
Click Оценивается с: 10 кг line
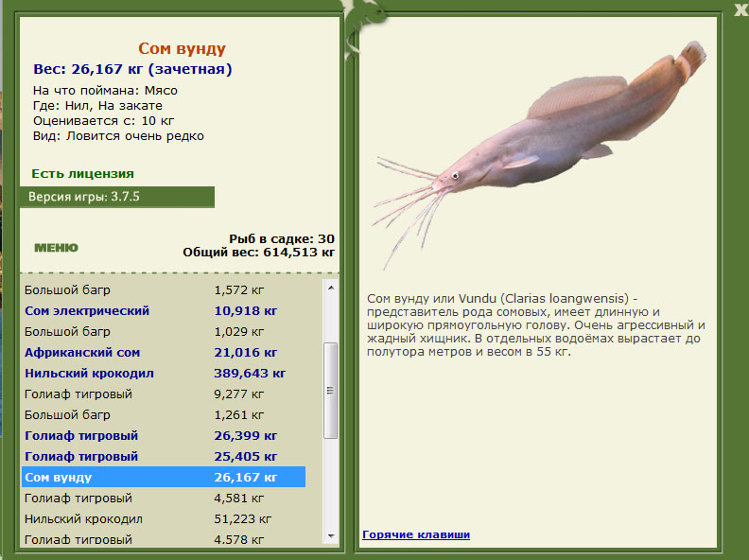click(x=103, y=121)
